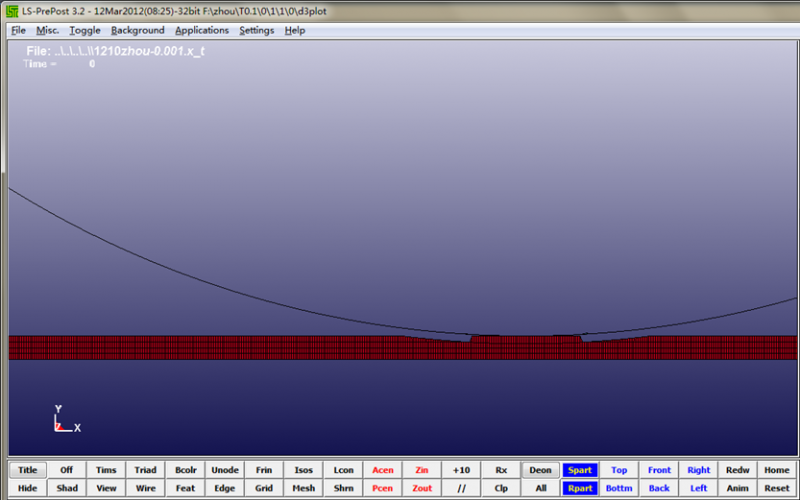Click the Shrn shrink button

(x=343, y=488)
